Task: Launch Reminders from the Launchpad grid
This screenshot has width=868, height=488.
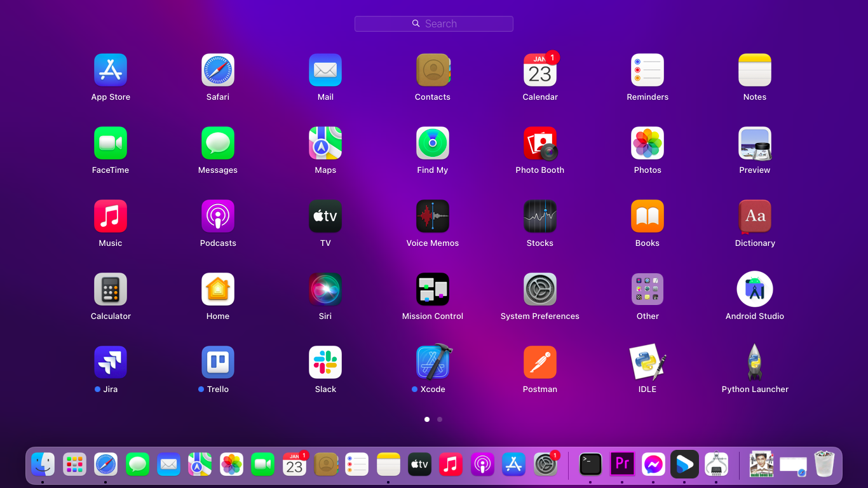Action: [648, 70]
